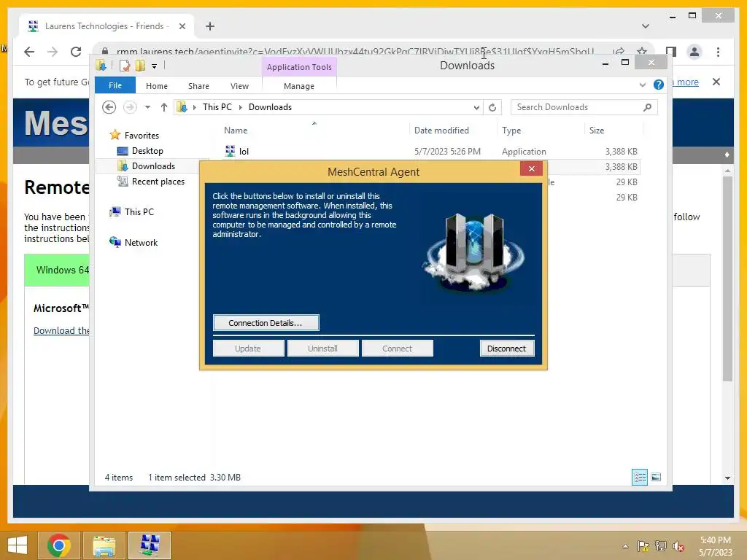Screen dimensions: 747x560
Task: Sort files by Date modified column
Action: click(x=441, y=131)
